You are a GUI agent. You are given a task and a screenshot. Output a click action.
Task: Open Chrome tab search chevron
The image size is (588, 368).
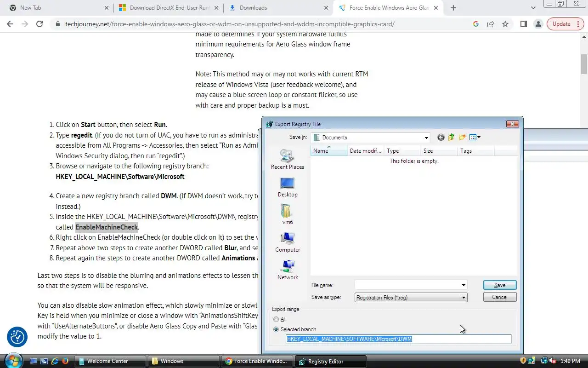point(533,8)
